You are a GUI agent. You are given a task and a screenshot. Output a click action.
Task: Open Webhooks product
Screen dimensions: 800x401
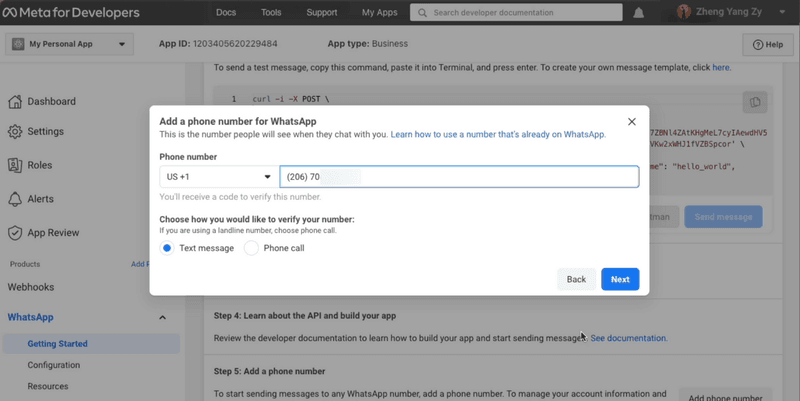pyautogui.click(x=31, y=287)
